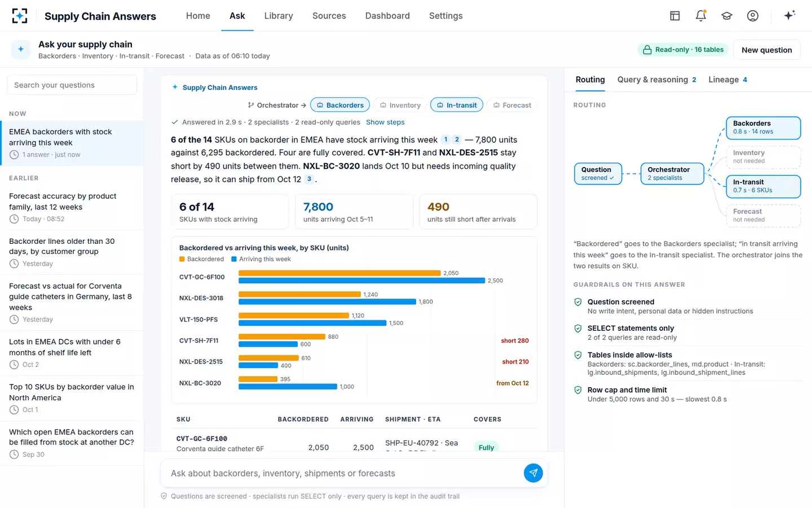Screen dimensions: 812x508
Task: Click the blue Arriving this week legend swatch
Action: 234,259
